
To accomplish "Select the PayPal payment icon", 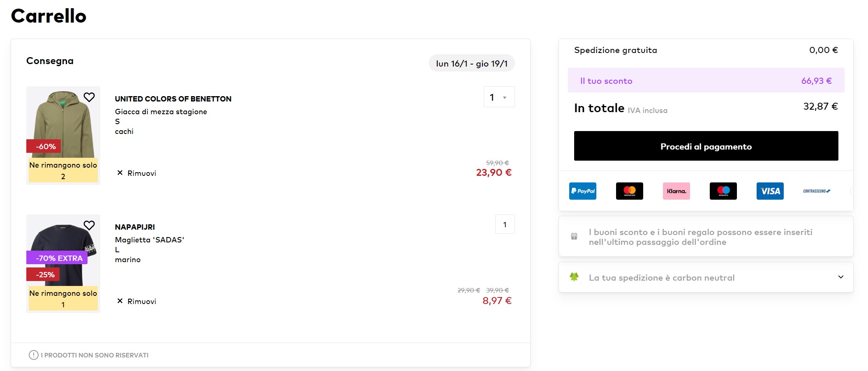I will (583, 191).
